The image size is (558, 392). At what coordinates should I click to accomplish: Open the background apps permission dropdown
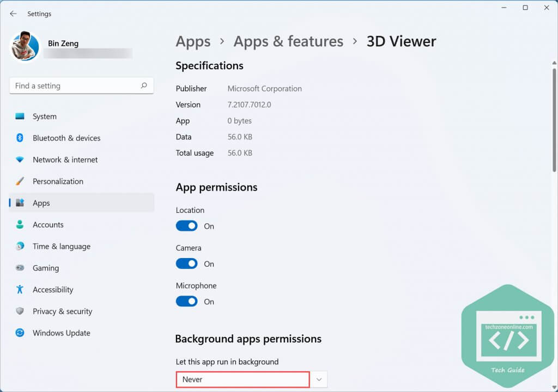pyautogui.click(x=242, y=379)
